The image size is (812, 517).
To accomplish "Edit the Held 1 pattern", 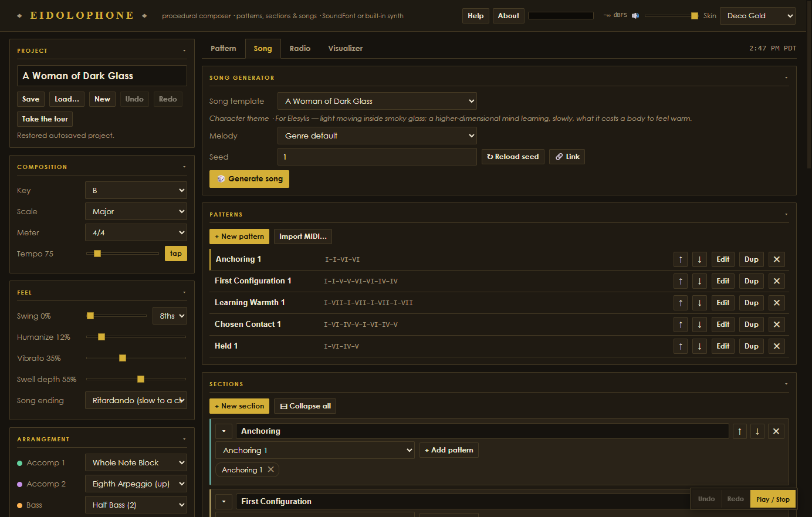I will tap(723, 346).
